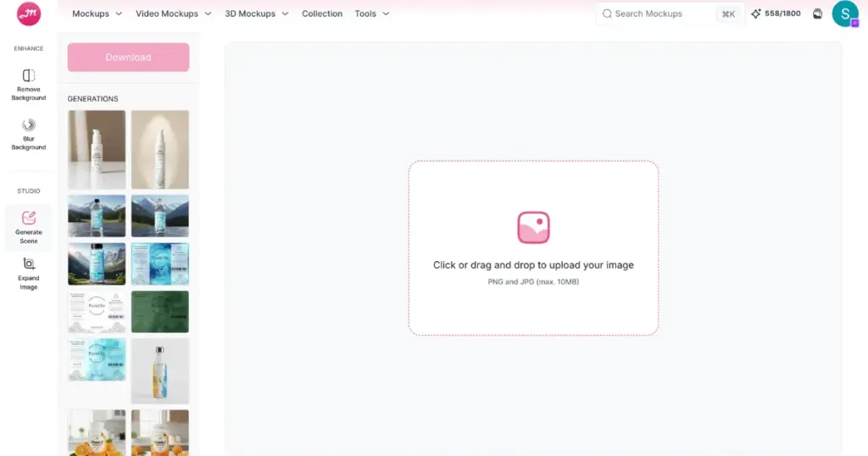Expand the 3D Mockups dropdown
The width and height of the screenshot is (868, 456).
click(x=256, y=14)
